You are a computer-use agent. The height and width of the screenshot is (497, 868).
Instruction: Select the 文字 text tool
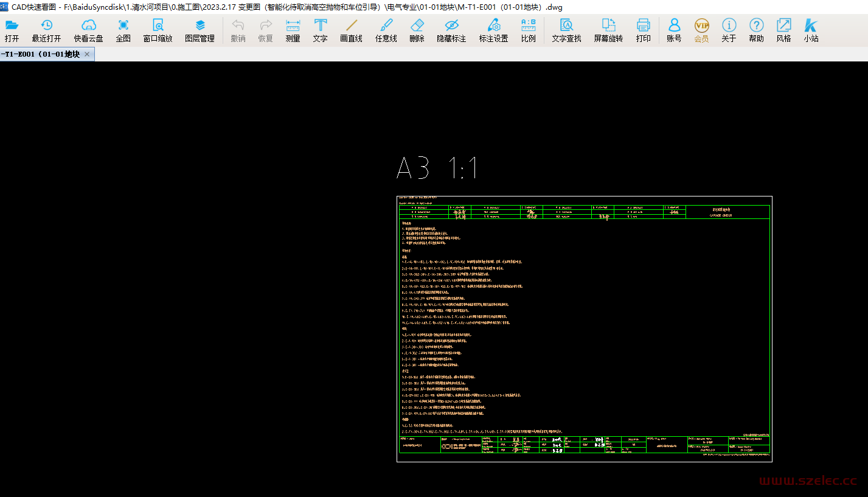[321, 30]
